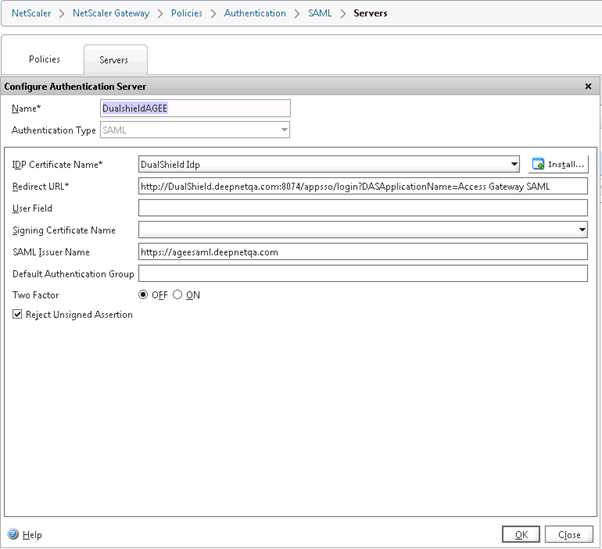Click the Default Authentication Group field
602x549 pixels.
362,274
